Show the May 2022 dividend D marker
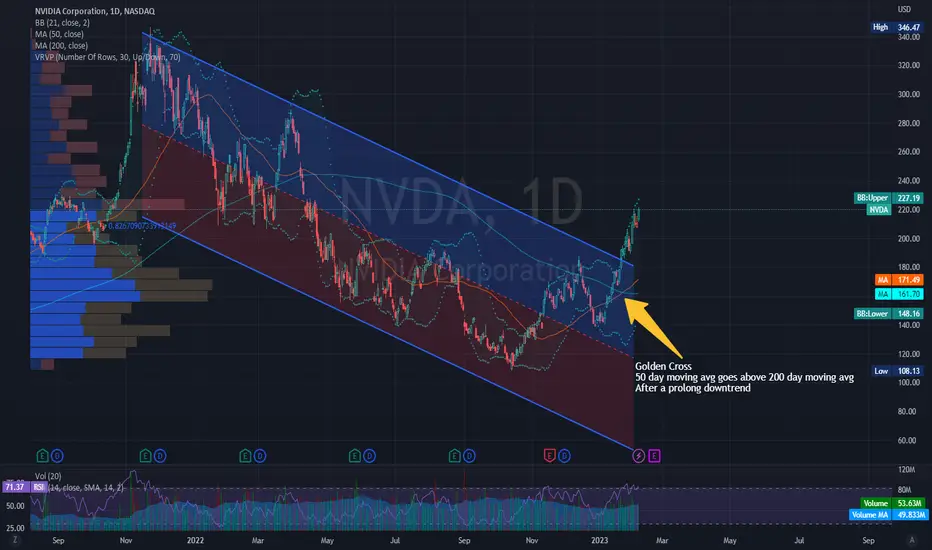The height and width of the screenshot is (550, 932). point(369,456)
